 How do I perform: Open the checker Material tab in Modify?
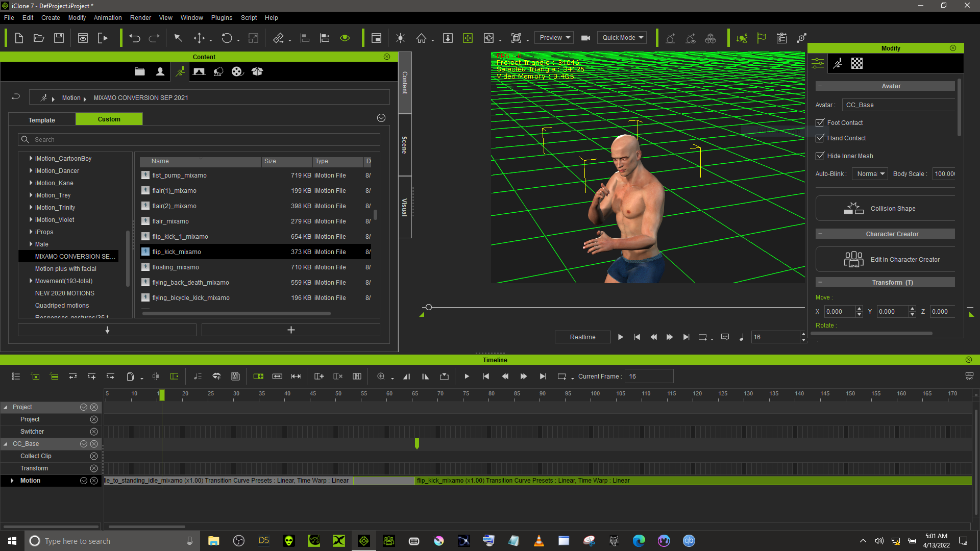(x=857, y=64)
